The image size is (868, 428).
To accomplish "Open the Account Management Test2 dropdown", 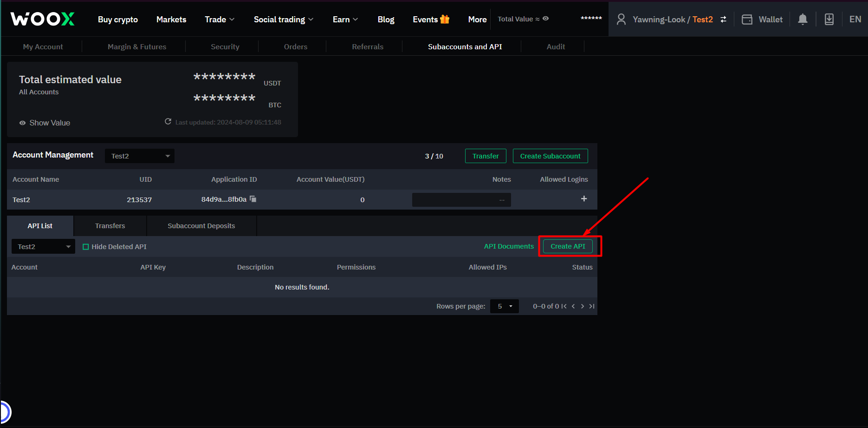I will click(x=140, y=156).
